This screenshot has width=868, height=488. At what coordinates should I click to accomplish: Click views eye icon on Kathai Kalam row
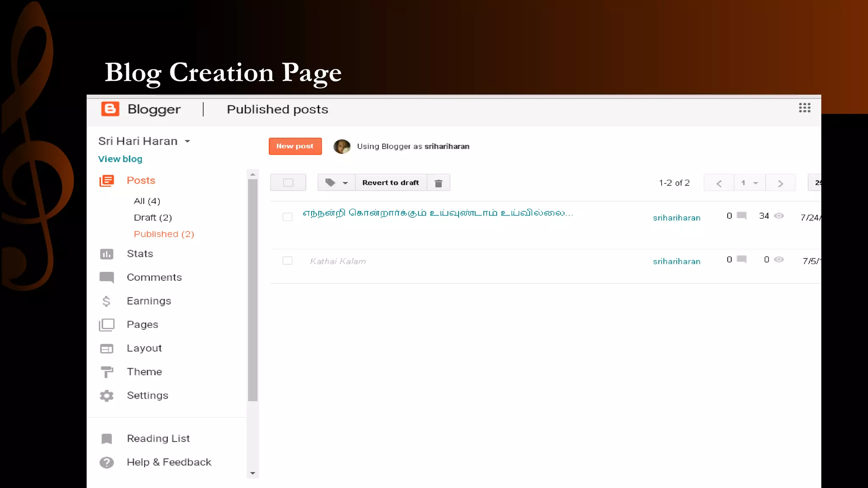point(779,259)
